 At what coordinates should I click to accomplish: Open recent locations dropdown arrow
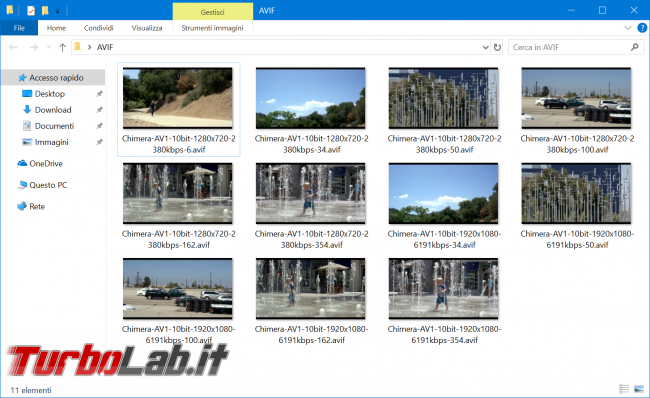tap(49, 47)
